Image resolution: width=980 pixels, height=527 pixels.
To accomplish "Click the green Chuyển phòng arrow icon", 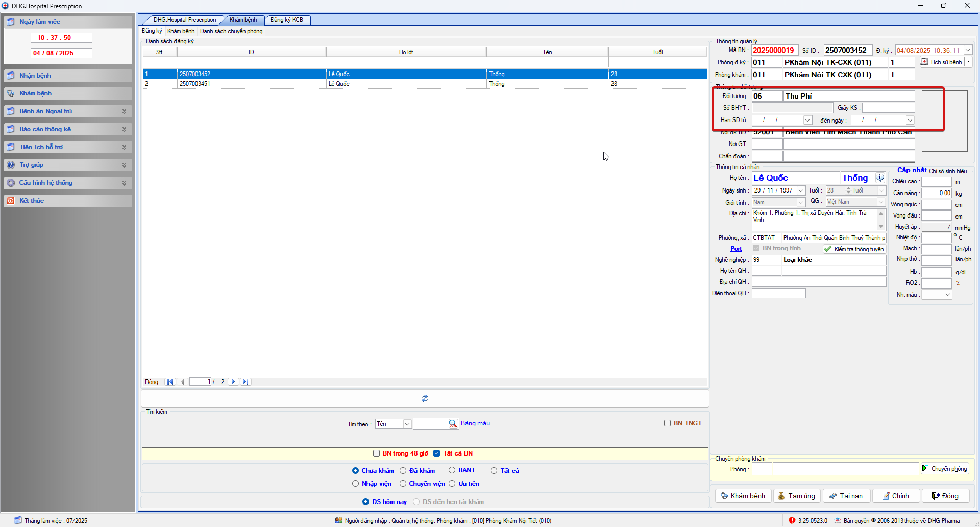I will [x=925, y=468].
